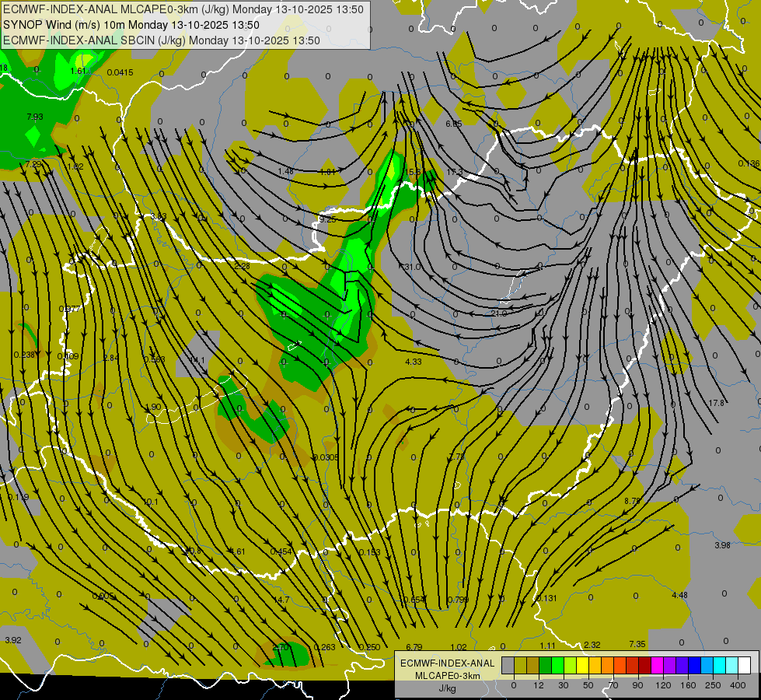761x700 pixels.
Task: Click the legend tick label 120
Action: [x=663, y=685]
